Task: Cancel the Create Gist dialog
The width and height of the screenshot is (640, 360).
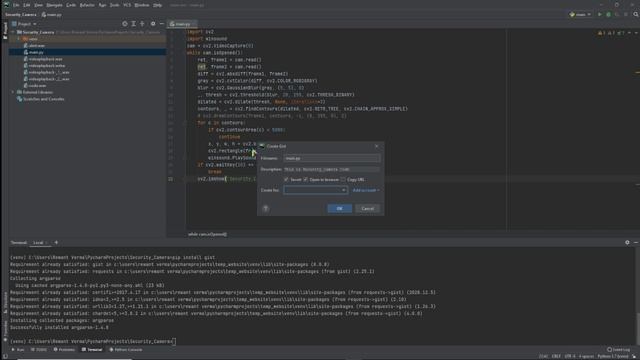Action: [x=367, y=209]
